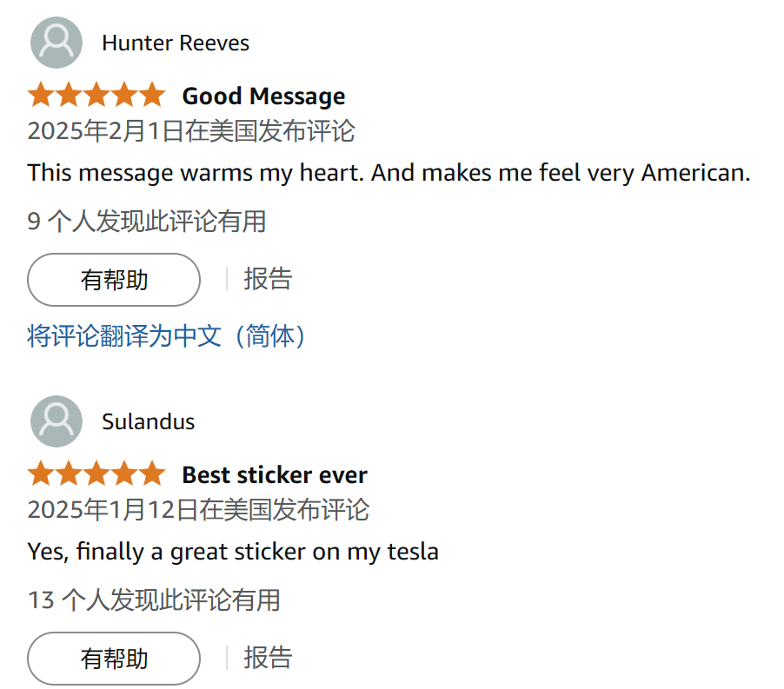Click the 13 个人发现此评论有用 text
Screen dimensions: 784x689
pos(154,600)
